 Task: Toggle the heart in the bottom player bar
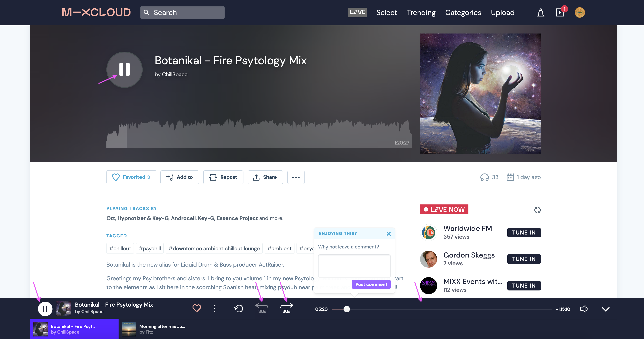197,308
